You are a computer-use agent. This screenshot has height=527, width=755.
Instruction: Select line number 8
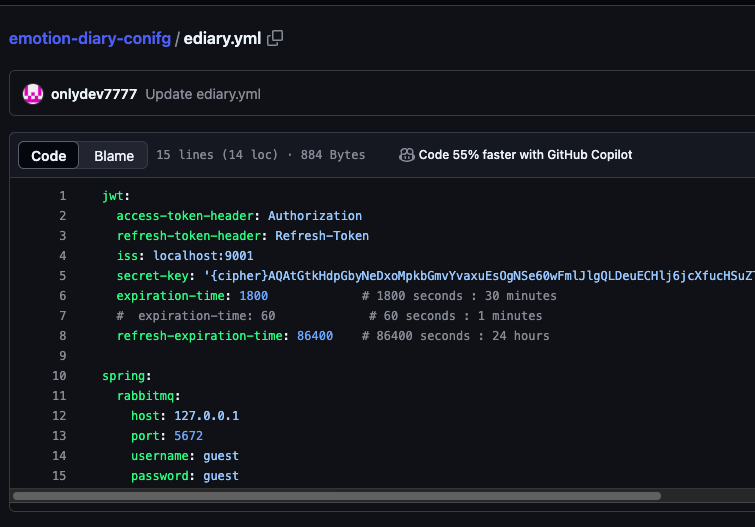tap(63, 336)
